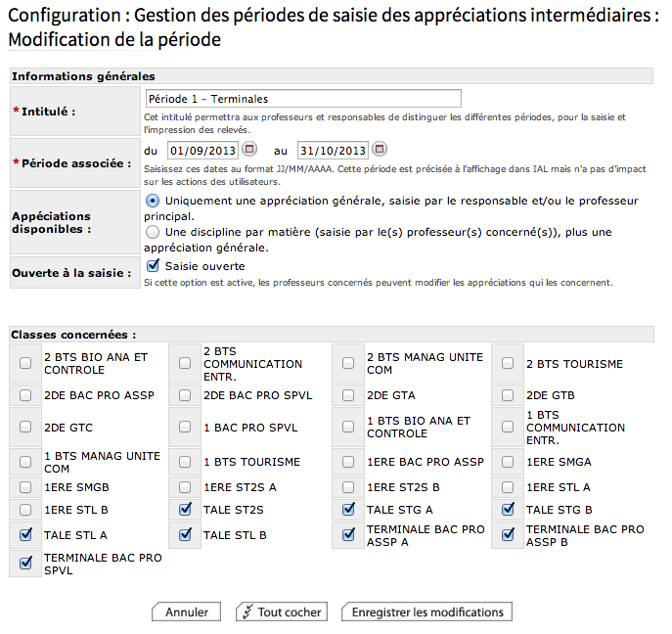672x634 pixels.
Task: Select 'Une discipline par matière' radio option
Action: coord(153,233)
